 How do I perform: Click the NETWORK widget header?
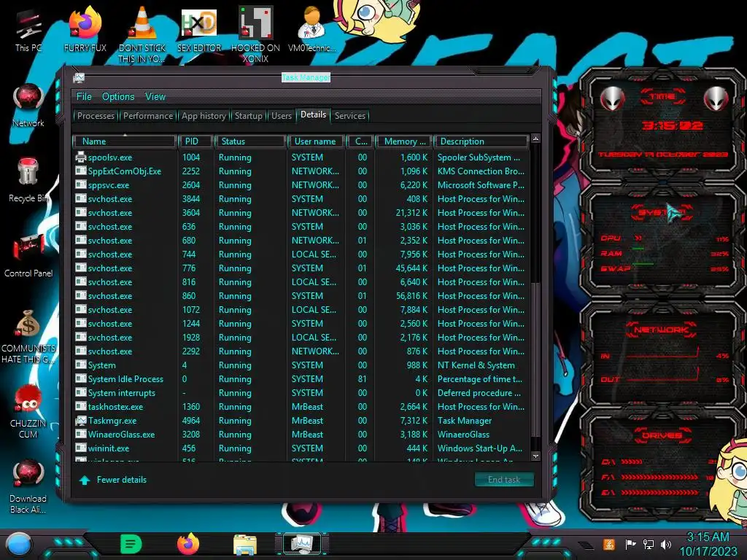[x=661, y=330]
